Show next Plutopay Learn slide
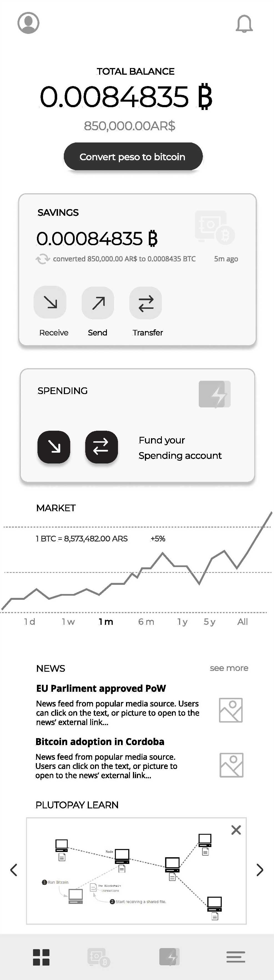 click(x=260, y=870)
